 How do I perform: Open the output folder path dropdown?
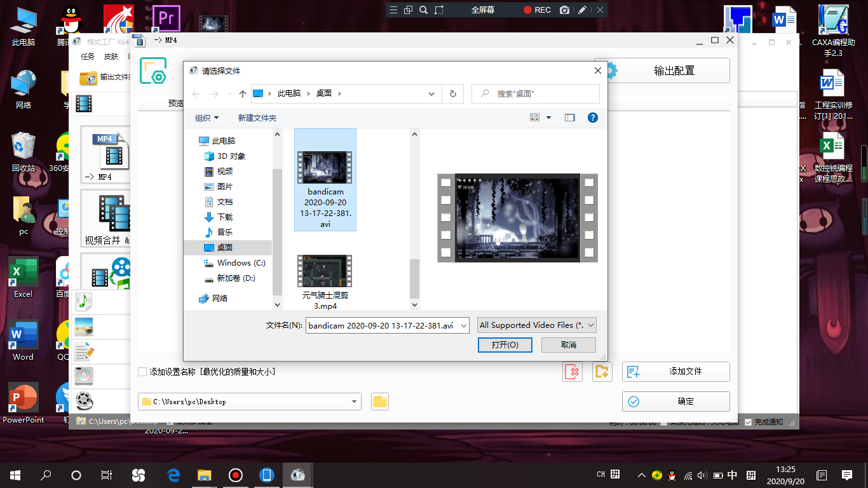(x=355, y=402)
